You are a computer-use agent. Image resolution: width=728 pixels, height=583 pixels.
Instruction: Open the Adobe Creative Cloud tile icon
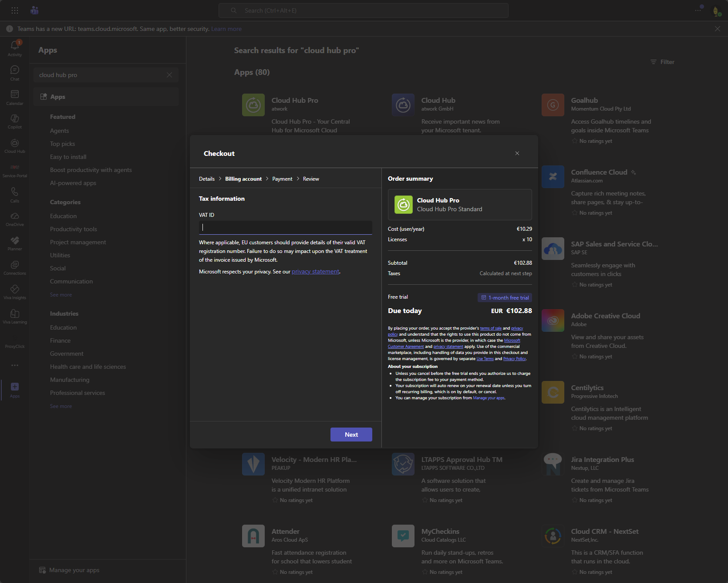[553, 320]
